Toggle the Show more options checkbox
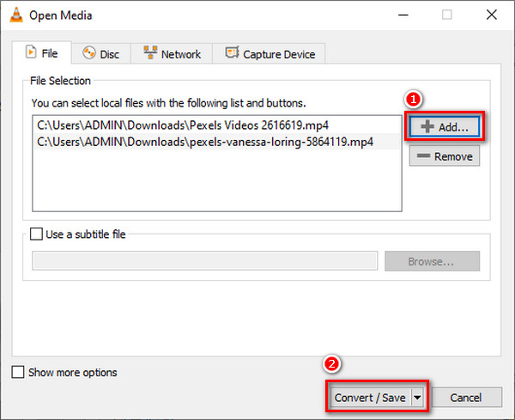This screenshot has height=420, width=515. coord(18,373)
